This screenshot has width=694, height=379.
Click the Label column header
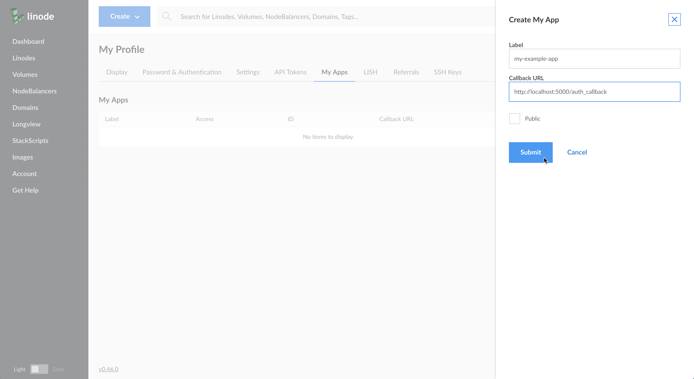[112, 119]
